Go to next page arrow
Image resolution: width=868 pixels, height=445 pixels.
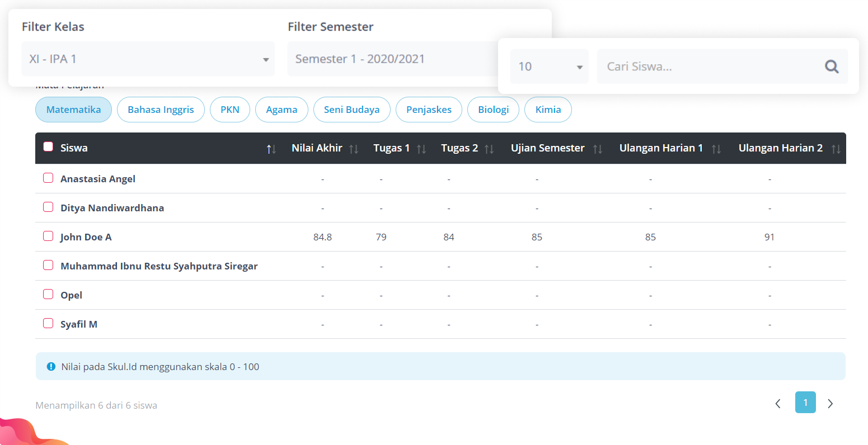coord(830,404)
